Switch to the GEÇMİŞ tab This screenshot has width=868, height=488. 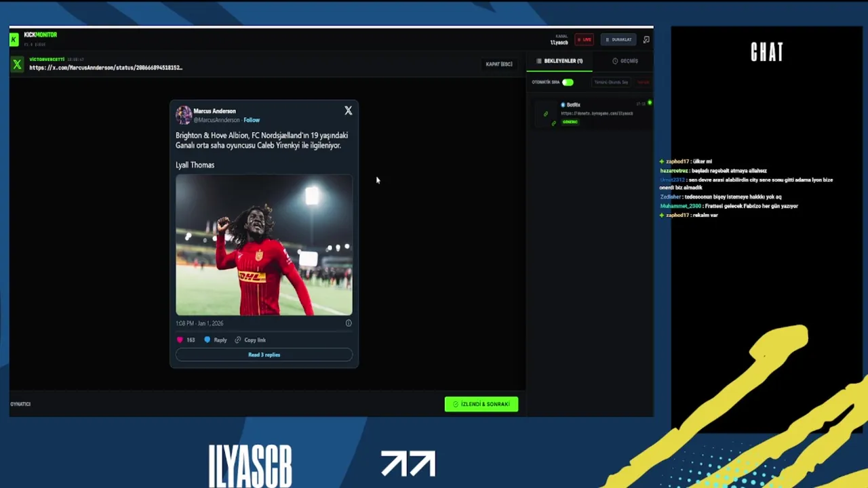point(625,61)
